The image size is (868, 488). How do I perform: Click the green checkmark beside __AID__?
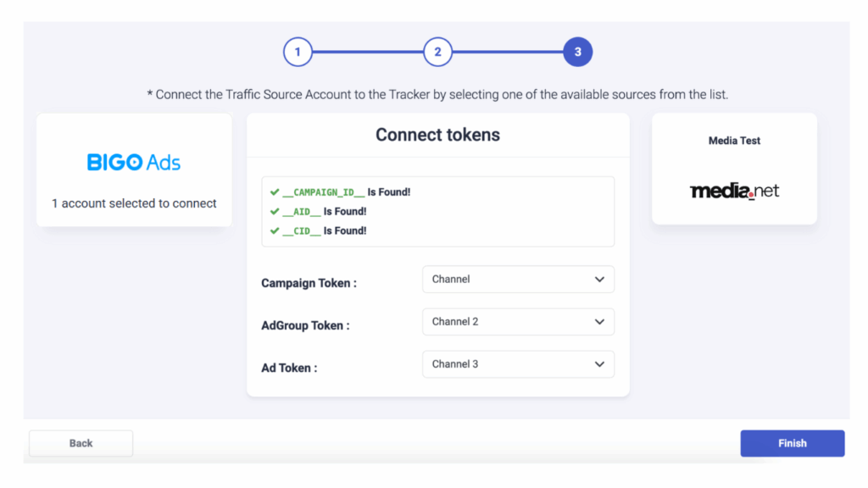tap(275, 212)
